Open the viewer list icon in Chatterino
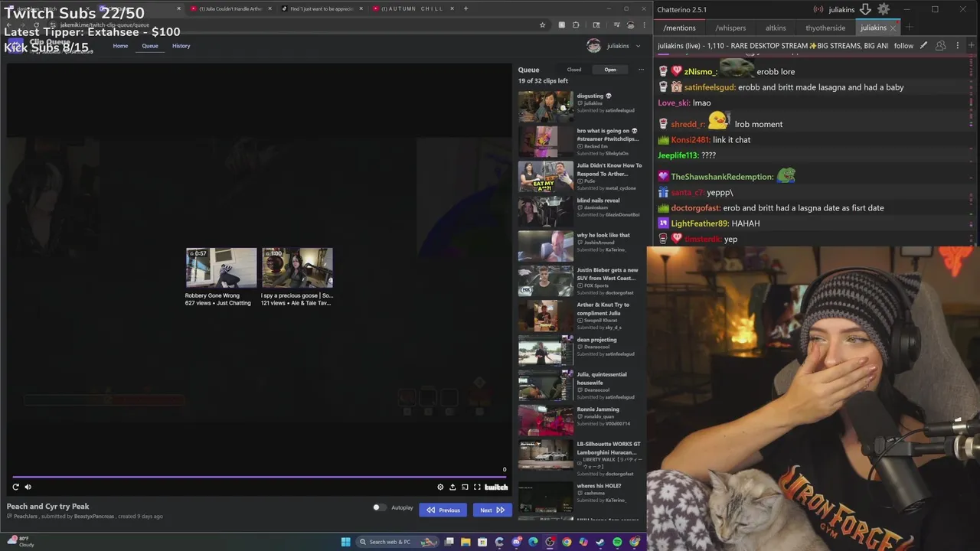 click(940, 46)
